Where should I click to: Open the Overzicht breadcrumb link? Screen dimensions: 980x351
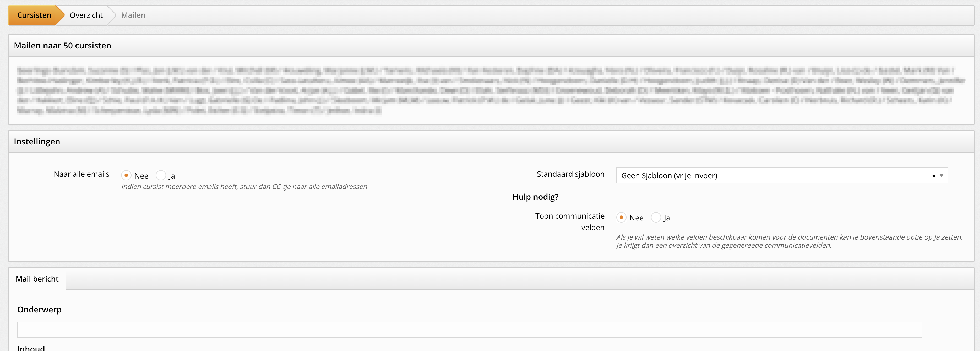coord(86,15)
